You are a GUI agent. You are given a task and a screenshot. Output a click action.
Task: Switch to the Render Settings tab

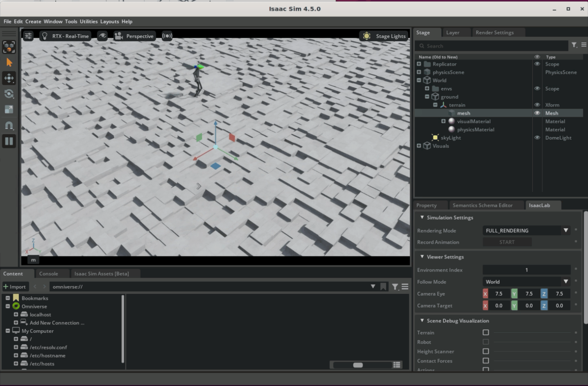pyautogui.click(x=494, y=32)
